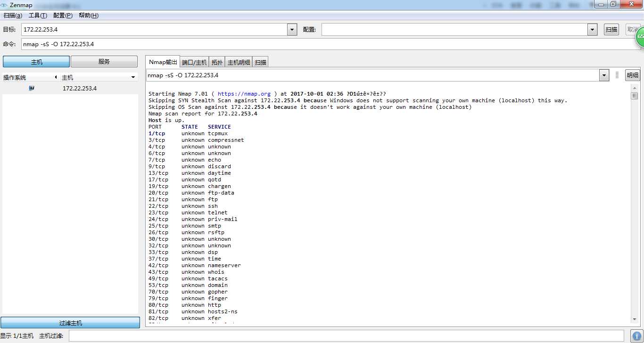
Task: Open the https://nmap.org link
Action: 244,94
